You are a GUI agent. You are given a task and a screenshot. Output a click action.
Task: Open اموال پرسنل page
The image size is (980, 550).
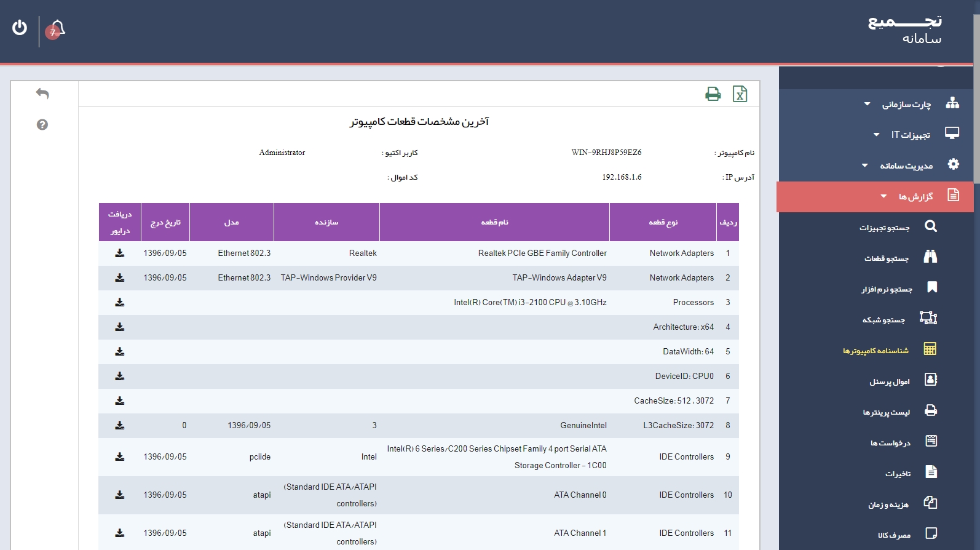pyautogui.click(x=889, y=381)
